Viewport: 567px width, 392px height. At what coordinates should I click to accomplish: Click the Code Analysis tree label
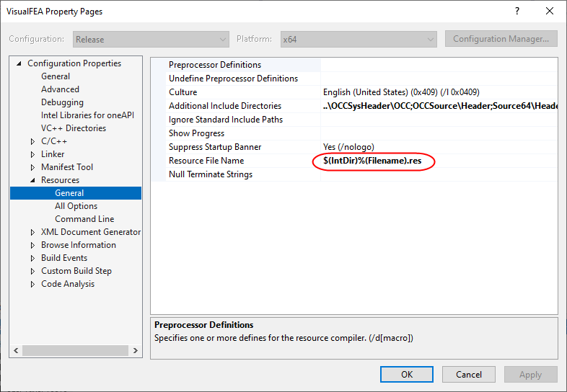click(68, 284)
